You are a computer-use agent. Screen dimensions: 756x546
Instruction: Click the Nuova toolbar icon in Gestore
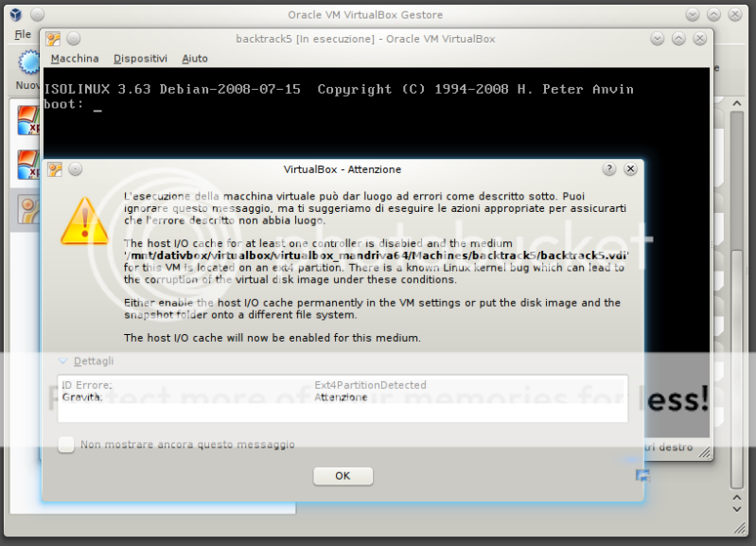pyautogui.click(x=28, y=63)
